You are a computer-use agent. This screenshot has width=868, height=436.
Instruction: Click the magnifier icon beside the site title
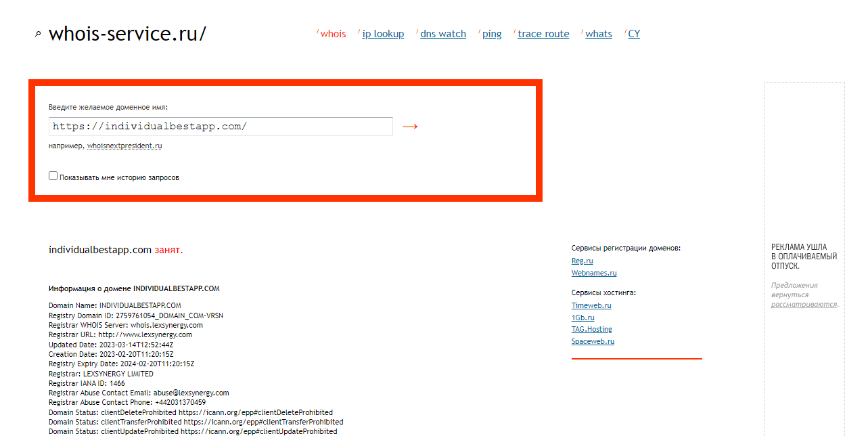pyautogui.click(x=38, y=35)
